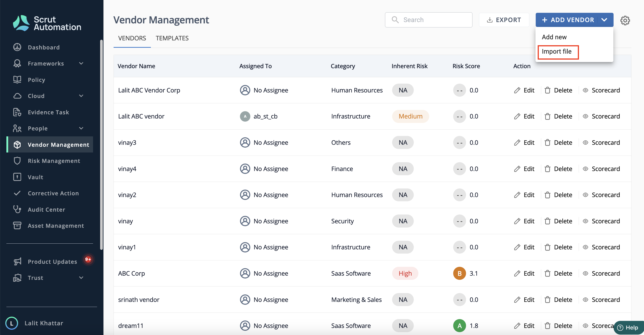
Task: Click the pencil icon in vinay4 row
Action: point(517,169)
